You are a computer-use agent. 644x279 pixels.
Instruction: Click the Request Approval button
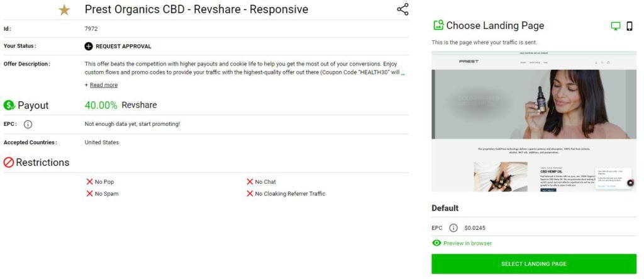point(118,46)
